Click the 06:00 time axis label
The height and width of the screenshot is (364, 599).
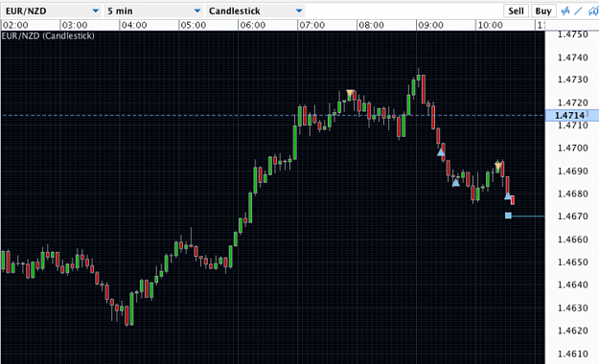pos(253,25)
